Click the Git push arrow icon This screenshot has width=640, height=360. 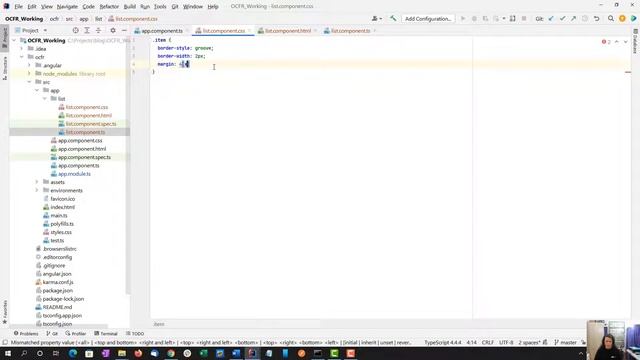(x=573, y=18)
